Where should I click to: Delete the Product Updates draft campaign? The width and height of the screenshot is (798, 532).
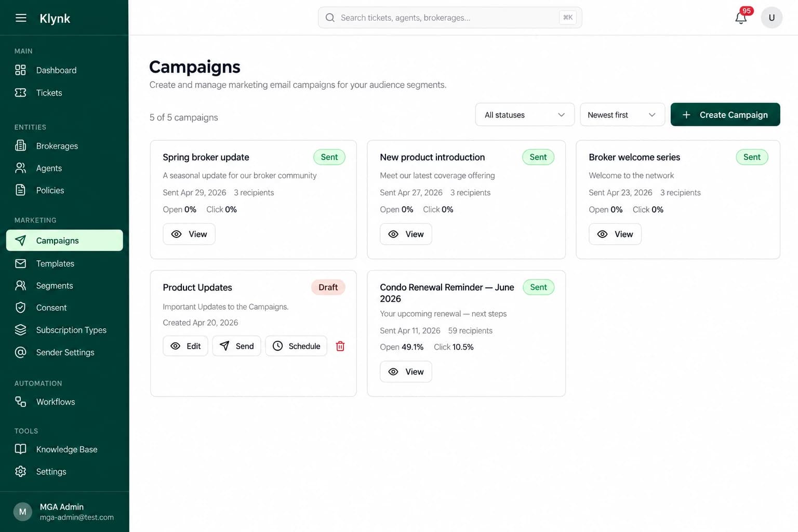pos(340,346)
